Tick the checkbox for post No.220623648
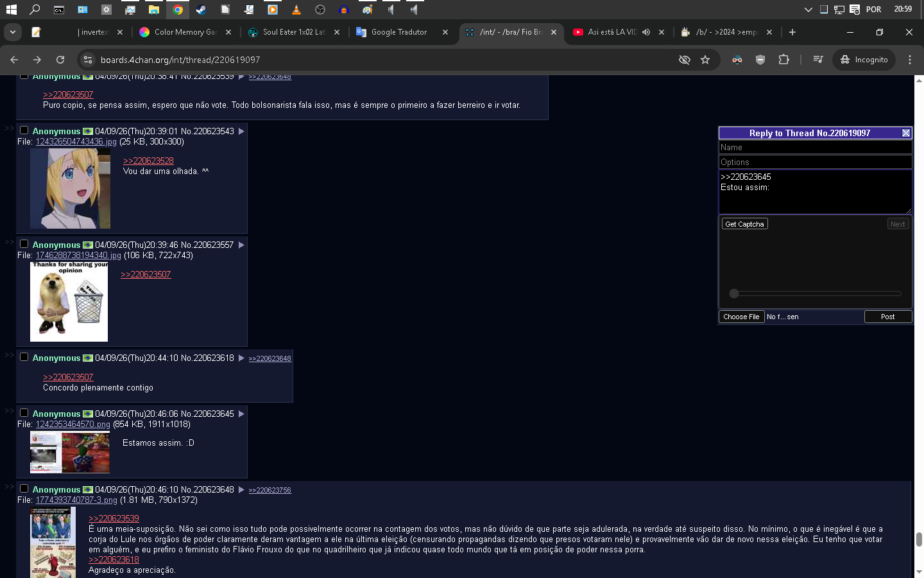 pos(24,489)
